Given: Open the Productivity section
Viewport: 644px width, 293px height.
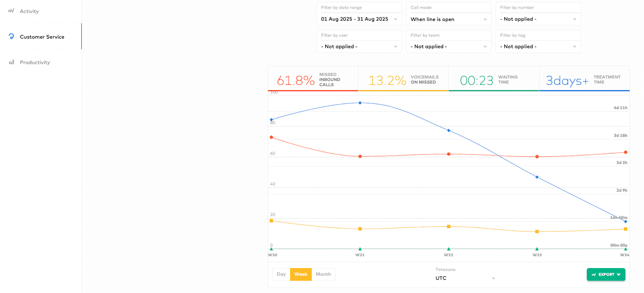Looking at the screenshot, I should 35,62.
